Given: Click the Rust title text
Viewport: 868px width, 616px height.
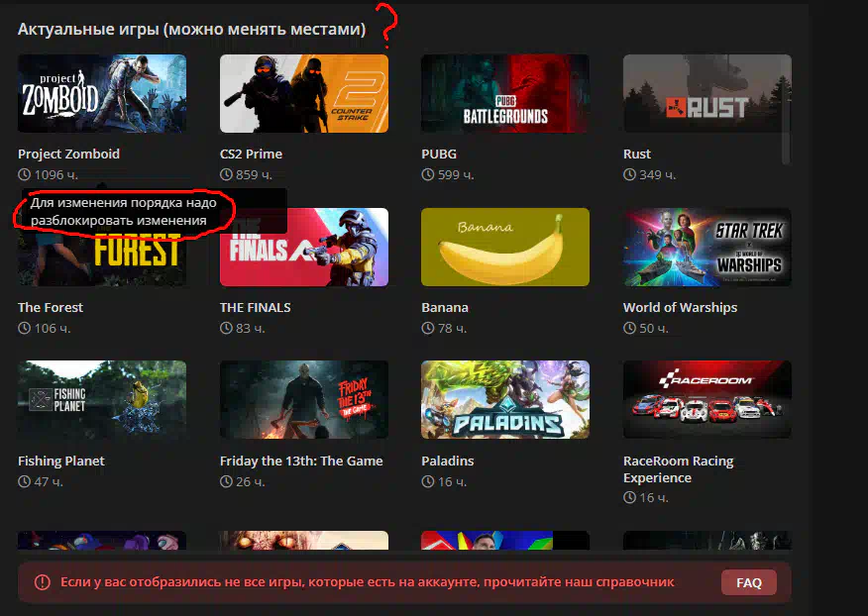Looking at the screenshot, I should point(637,154).
